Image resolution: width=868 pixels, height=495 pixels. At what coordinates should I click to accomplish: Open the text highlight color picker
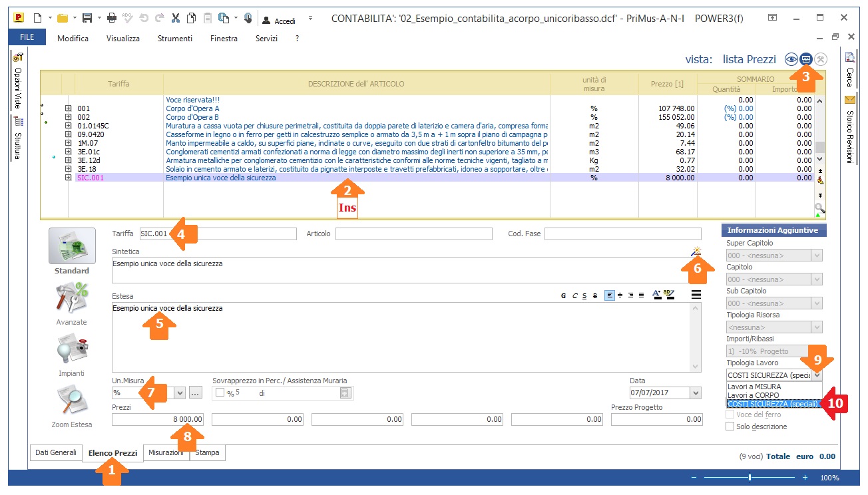click(670, 295)
